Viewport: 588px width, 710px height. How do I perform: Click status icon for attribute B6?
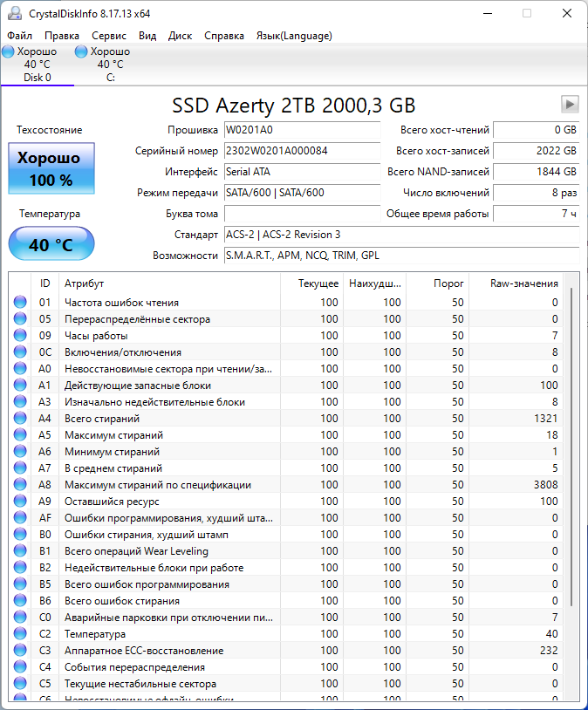tap(20, 600)
